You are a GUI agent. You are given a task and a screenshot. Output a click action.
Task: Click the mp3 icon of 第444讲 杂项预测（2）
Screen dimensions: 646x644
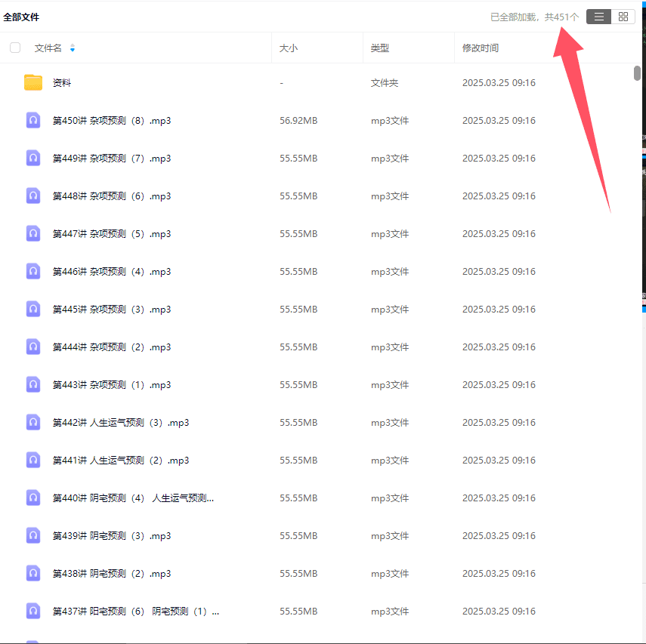pos(32,347)
